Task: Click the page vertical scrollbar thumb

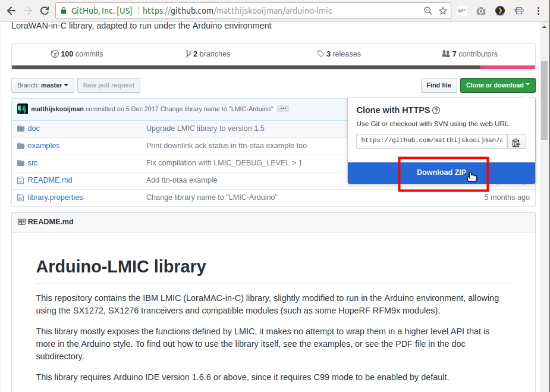Action: coord(544,101)
